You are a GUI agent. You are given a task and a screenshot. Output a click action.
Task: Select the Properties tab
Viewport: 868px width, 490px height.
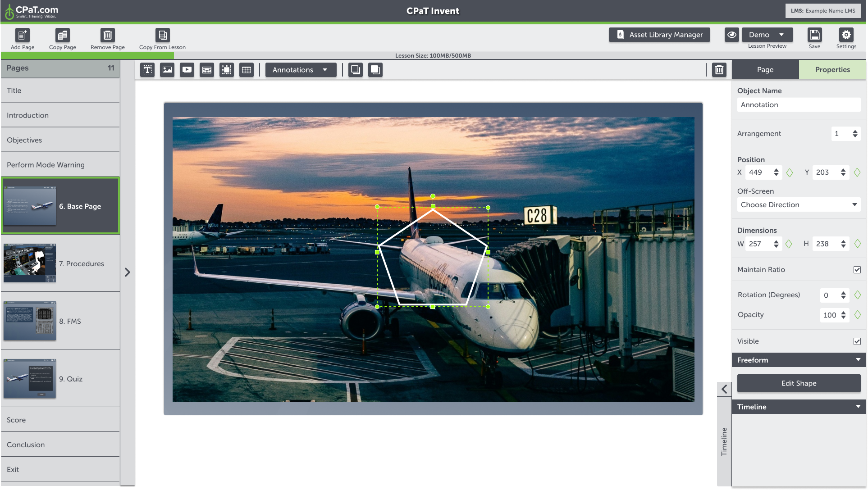click(832, 69)
